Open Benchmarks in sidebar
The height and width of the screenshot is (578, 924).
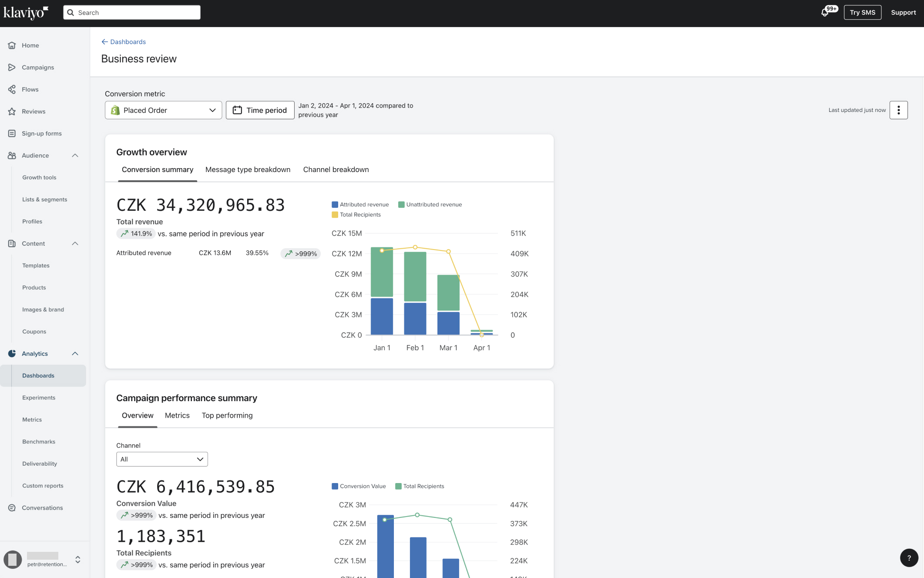click(39, 442)
